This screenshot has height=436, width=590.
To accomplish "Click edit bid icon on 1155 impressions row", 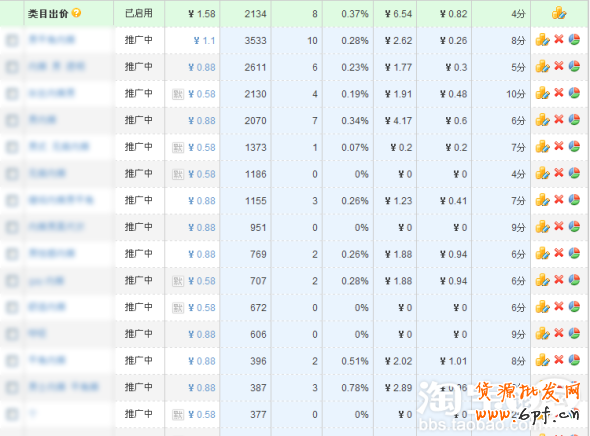I will (542, 200).
